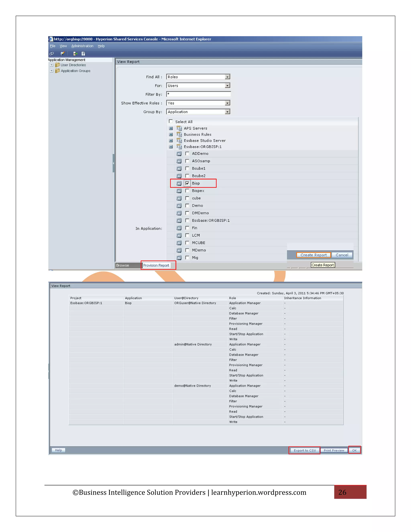Open the For dropdown showing Users

click(198, 86)
